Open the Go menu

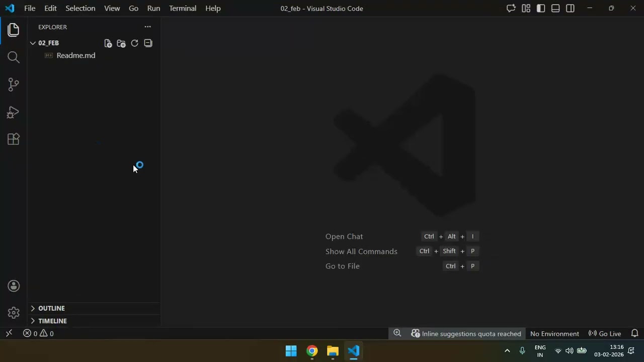[133, 9]
